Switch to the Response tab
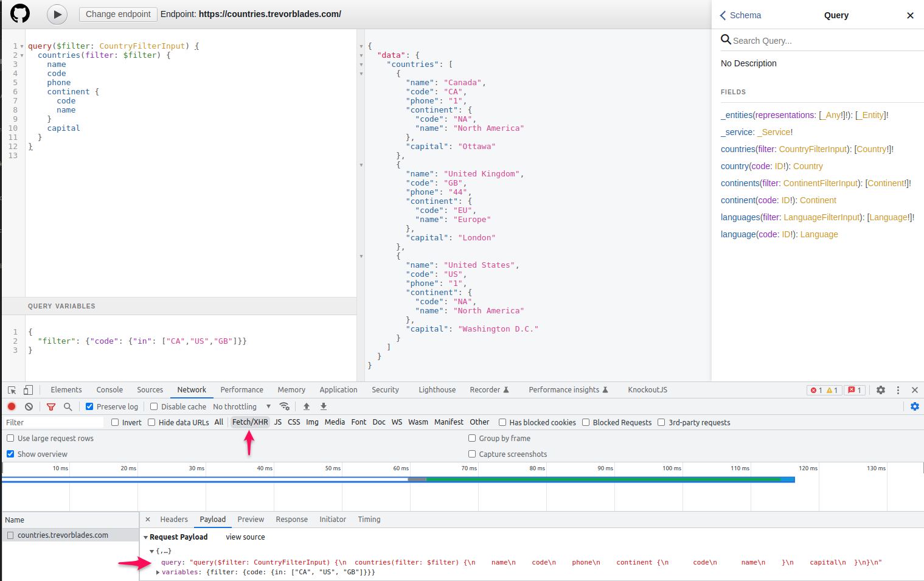 [291, 520]
